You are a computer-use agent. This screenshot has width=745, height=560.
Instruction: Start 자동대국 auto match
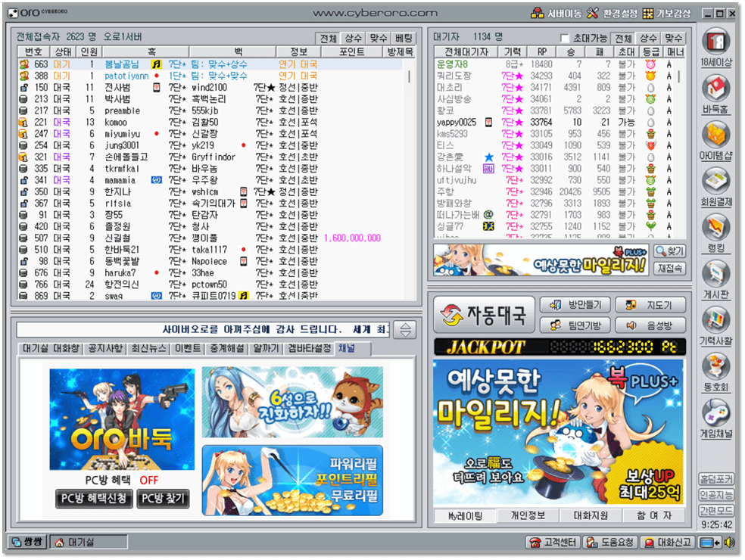pos(484,315)
